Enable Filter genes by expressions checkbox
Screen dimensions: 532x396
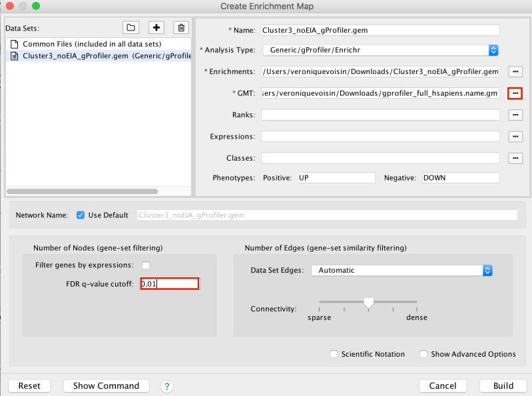(146, 265)
